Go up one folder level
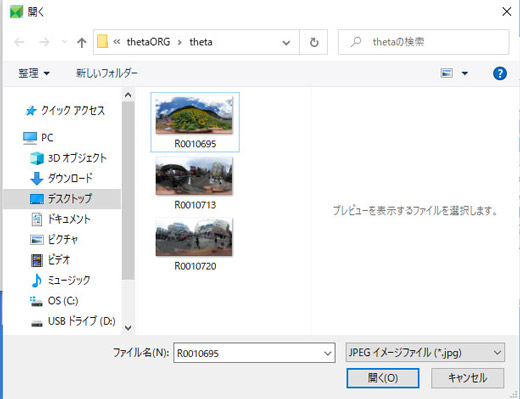Screen dimensions: 520x399 click(82, 42)
